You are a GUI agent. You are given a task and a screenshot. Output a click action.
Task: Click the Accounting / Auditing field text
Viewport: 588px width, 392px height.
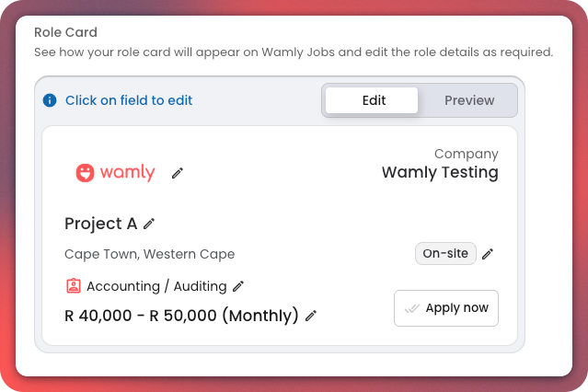[156, 286]
